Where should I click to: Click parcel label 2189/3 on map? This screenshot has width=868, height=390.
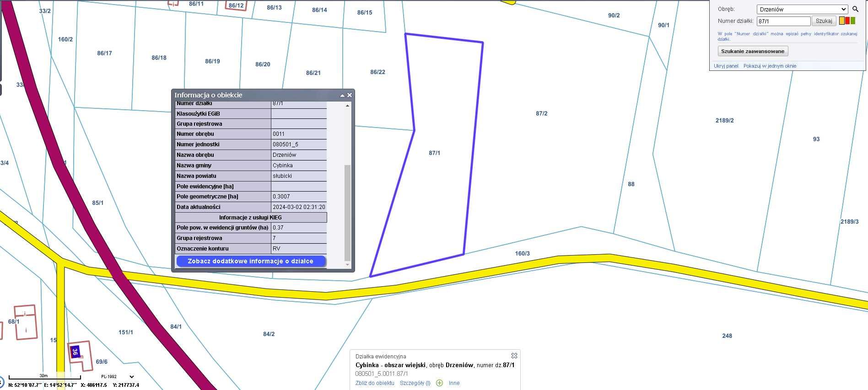(850, 222)
